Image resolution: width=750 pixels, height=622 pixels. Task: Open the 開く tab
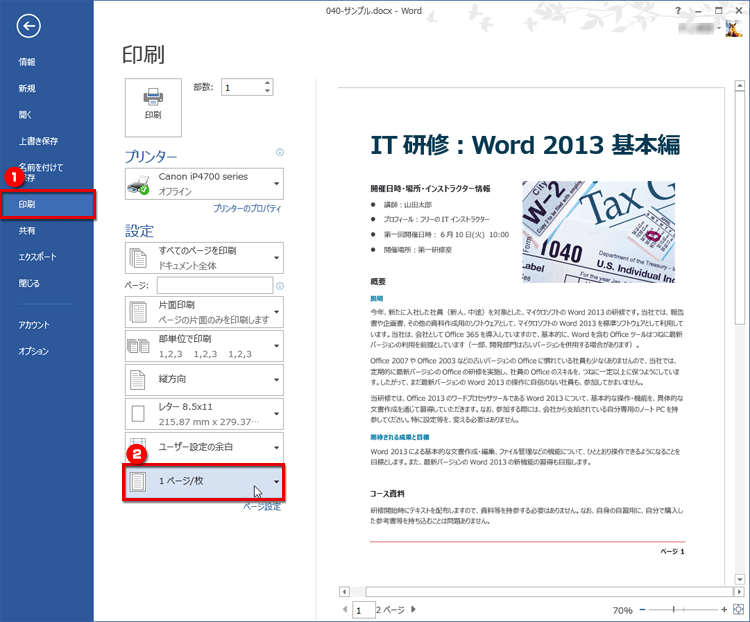(x=25, y=115)
